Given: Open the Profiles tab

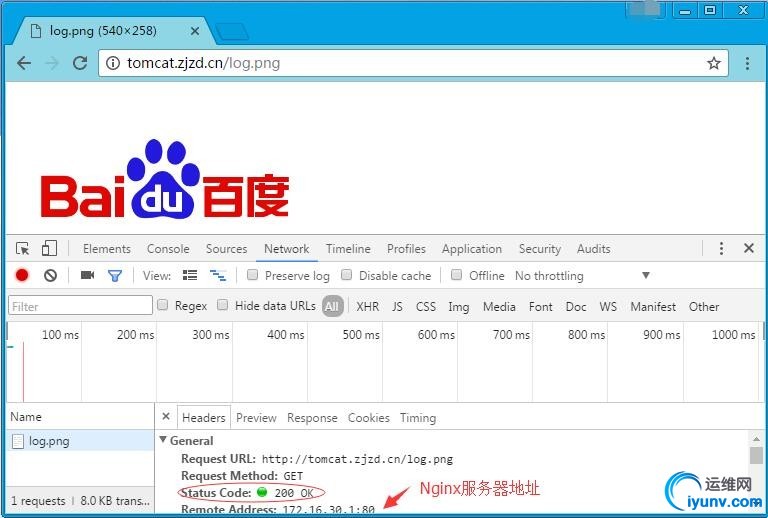Looking at the screenshot, I should click(x=406, y=249).
